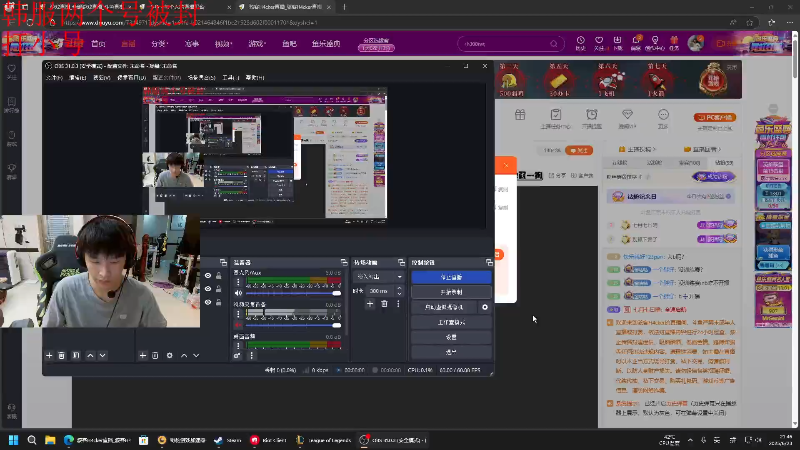Image resolution: width=800 pixels, height=450 pixels.
Task: Adjust first mixer channel volume slider
Action: [x=293, y=293]
